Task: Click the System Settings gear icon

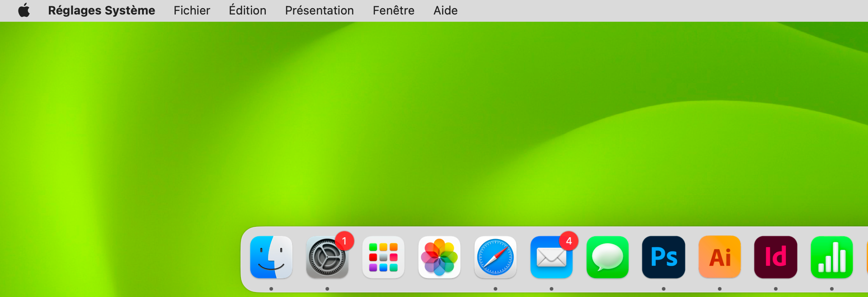Action: pyautogui.click(x=326, y=258)
